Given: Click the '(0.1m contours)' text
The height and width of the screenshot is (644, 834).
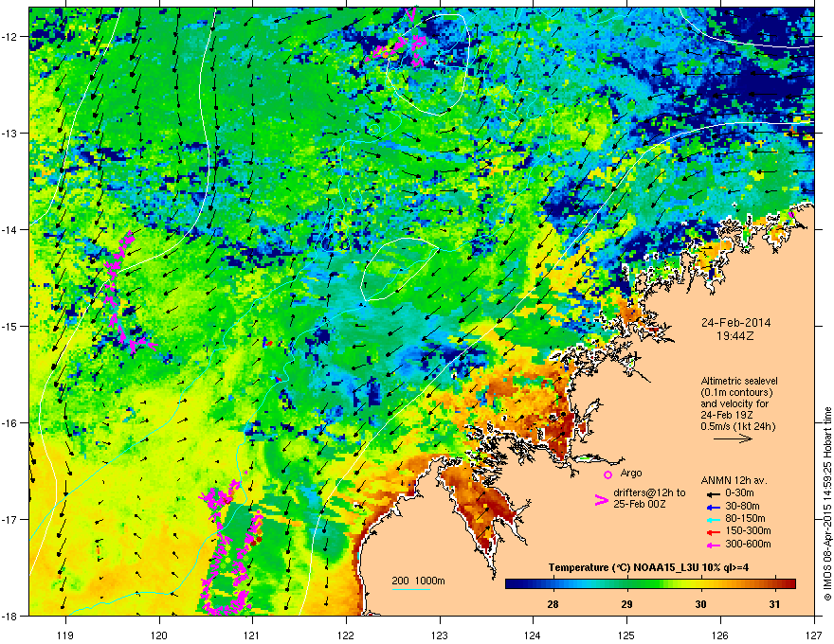Looking at the screenshot, I should (x=736, y=393).
